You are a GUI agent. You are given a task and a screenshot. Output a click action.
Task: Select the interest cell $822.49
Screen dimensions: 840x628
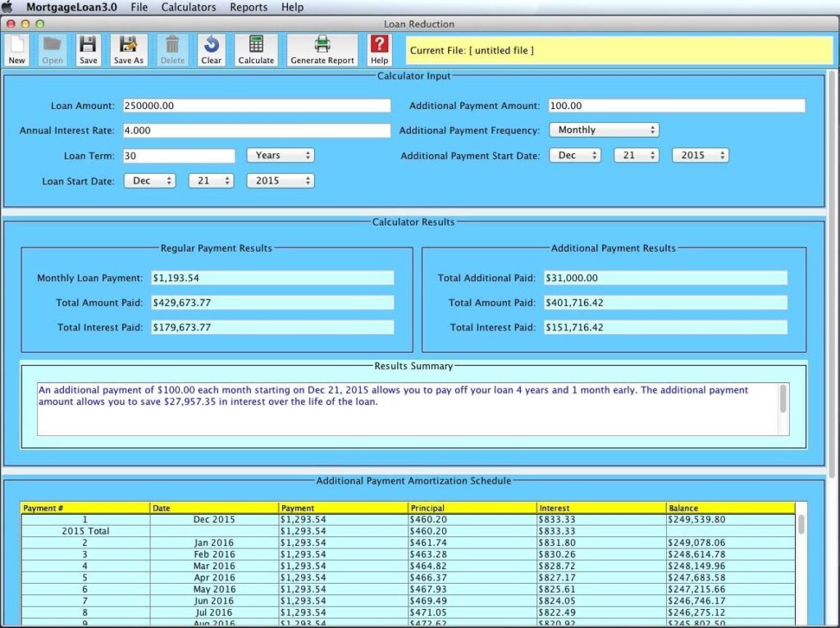(x=601, y=612)
